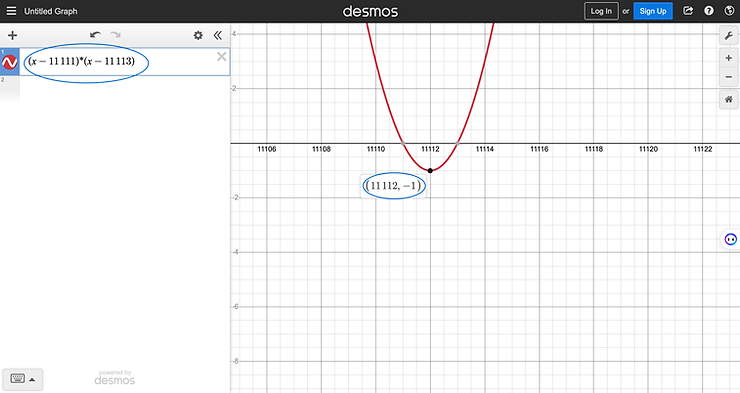
Task: Click the vertex point at (11112, -1)
Action: pos(430,170)
